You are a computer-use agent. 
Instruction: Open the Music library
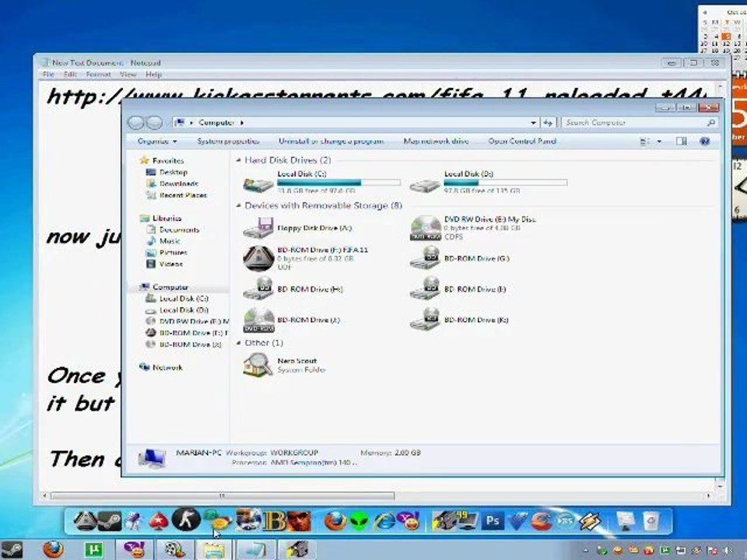point(170,241)
